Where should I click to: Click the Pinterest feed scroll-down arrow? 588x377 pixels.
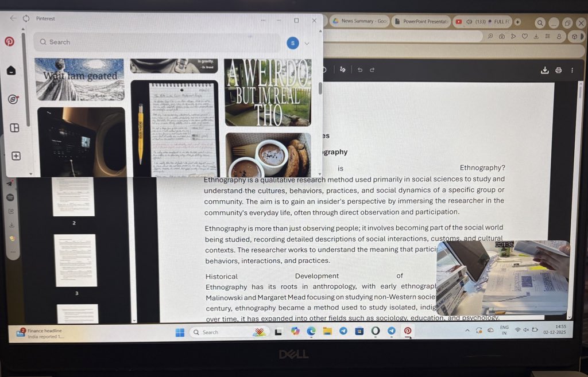coord(319,174)
